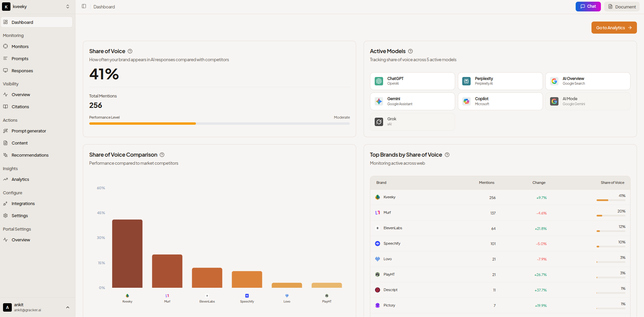Click the Top Brands help icon
The image size is (644, 317).
(447, 155)
